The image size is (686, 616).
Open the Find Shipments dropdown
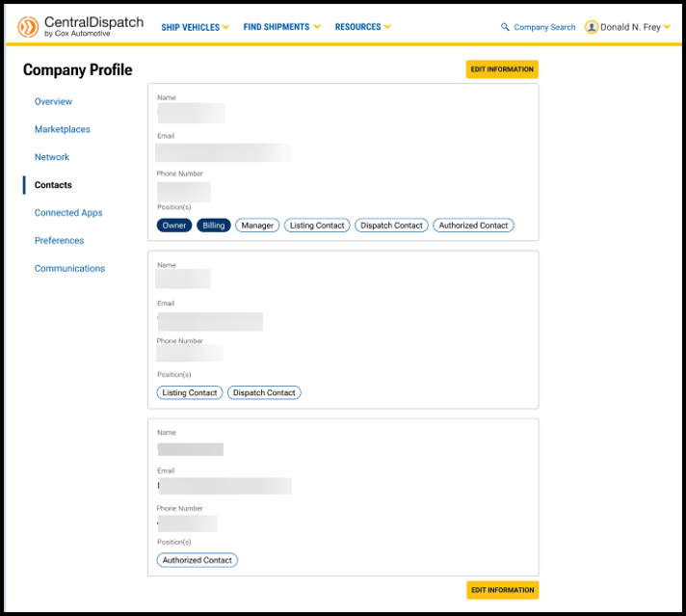tap(281, 27)
